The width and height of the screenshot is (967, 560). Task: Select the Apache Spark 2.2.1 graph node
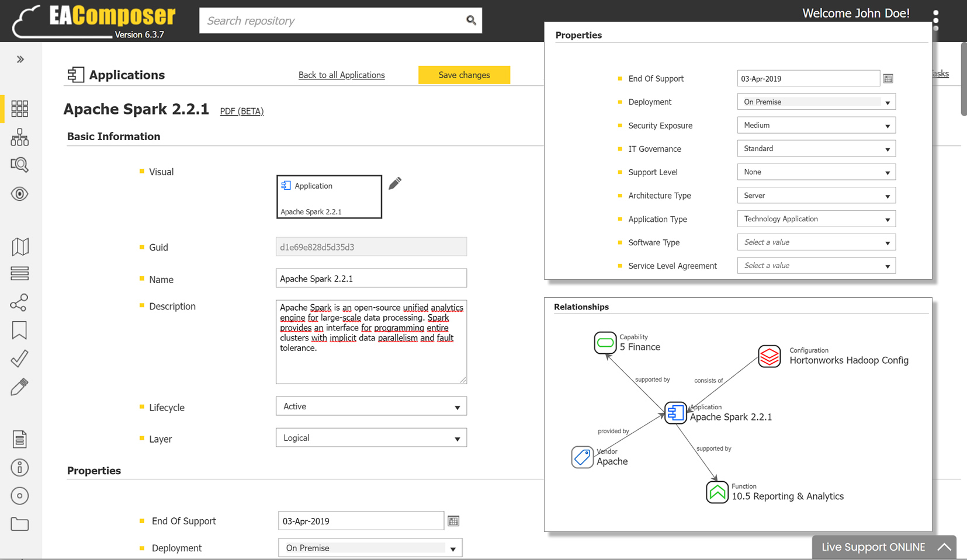click(675, 413)
